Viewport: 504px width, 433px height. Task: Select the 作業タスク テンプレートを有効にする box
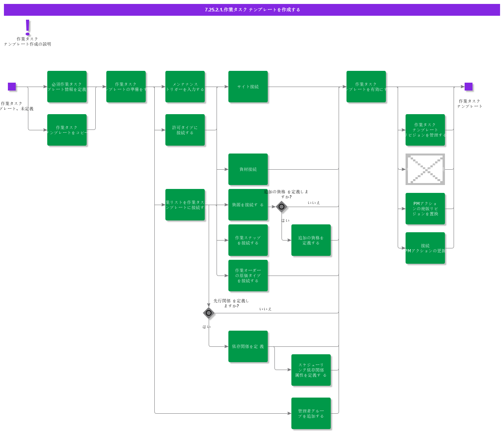click(366, 87)
